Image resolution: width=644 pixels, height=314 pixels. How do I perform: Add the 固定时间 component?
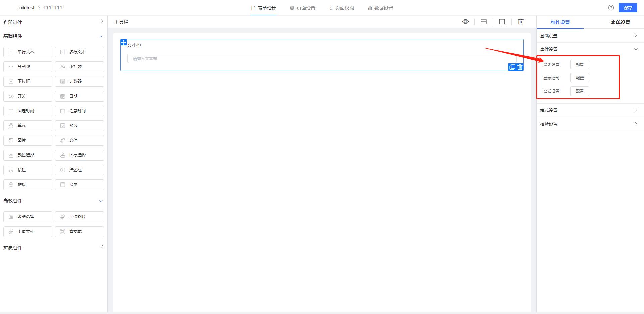click(x=28, y=111)
